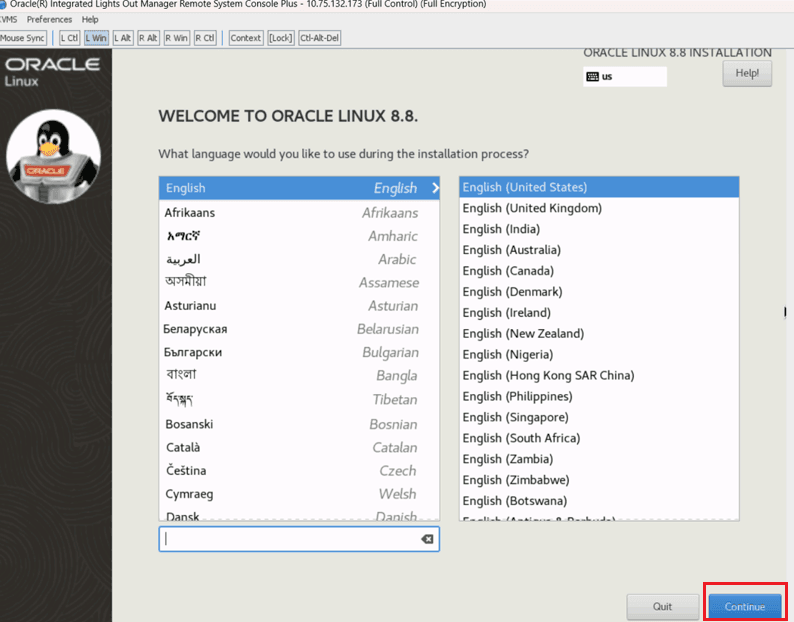Choose English (Denmark) locale
This screenshot has width=794, height=622.
pos(599,292)
